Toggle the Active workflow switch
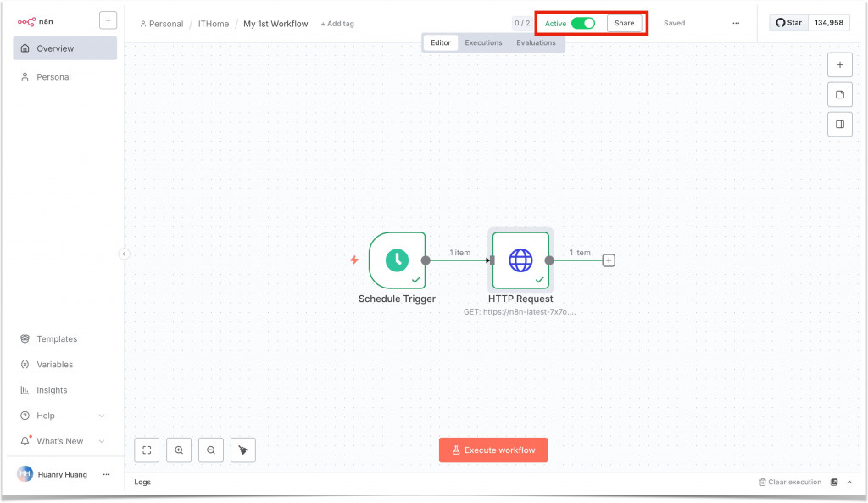 pyautogui.click(x=583, y=23)
